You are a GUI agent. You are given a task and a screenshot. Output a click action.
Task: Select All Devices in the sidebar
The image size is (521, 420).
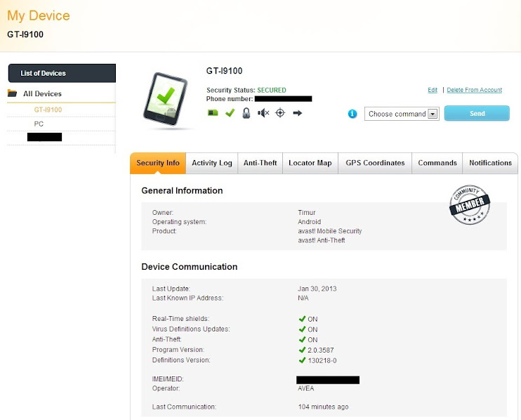point(42,93)
